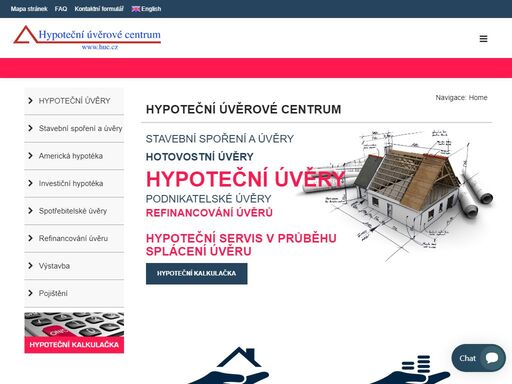Click the coins-in-hand icon at page bottom
512x384 pixels.
click(410, 369)
